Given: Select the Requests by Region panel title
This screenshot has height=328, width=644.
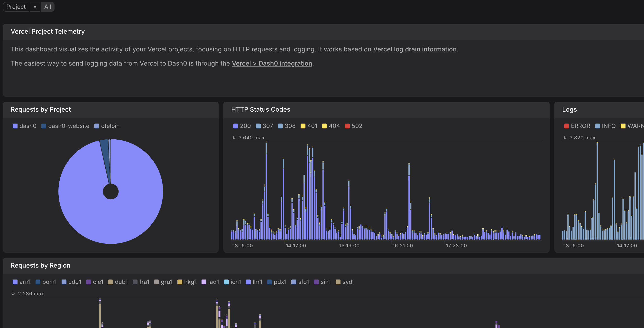Looking at the screenshot, I should click(x=40, y=265).
